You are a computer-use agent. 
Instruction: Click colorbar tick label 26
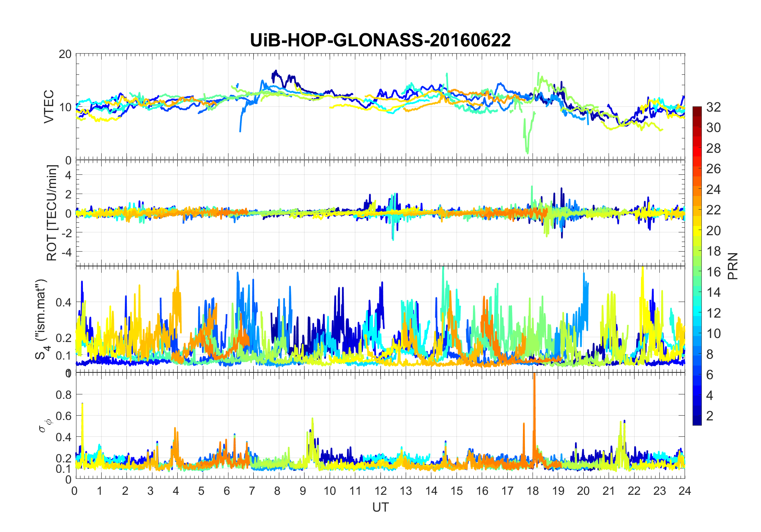713,169
